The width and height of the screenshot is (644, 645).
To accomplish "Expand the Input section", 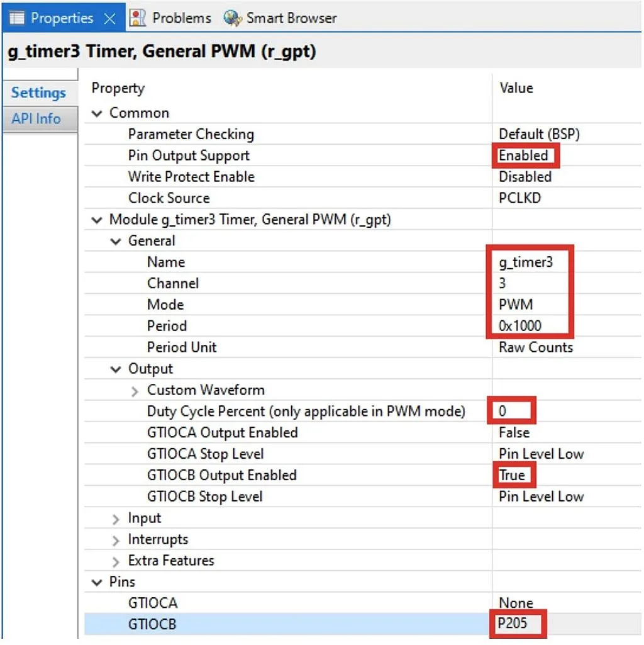I will click(x=116, y=518).
